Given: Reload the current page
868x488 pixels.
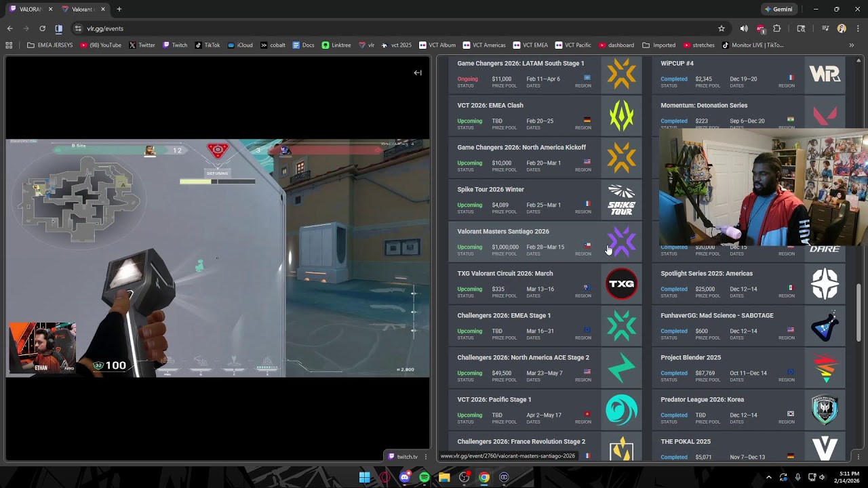Looking at the screenshot, I should pos(42,28).
